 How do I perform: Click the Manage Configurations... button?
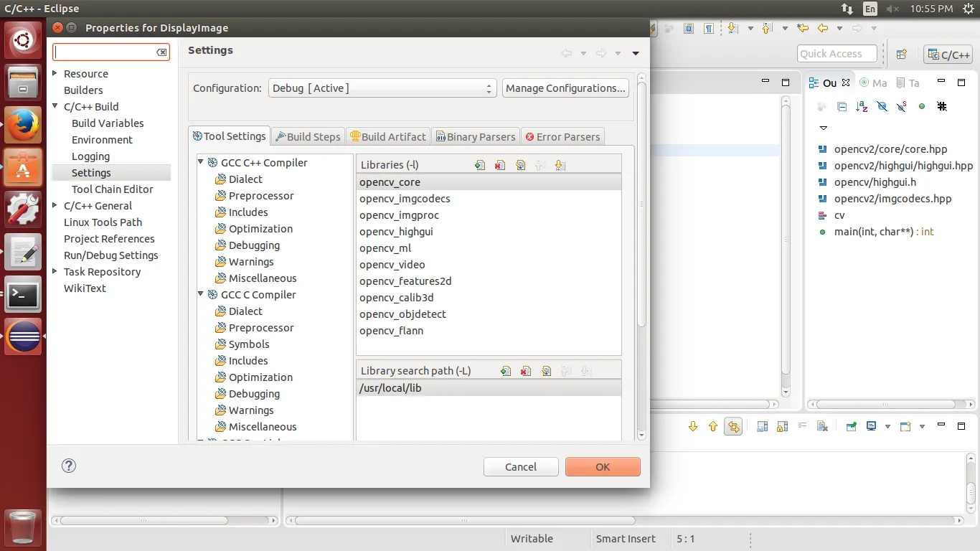(565, 88)
